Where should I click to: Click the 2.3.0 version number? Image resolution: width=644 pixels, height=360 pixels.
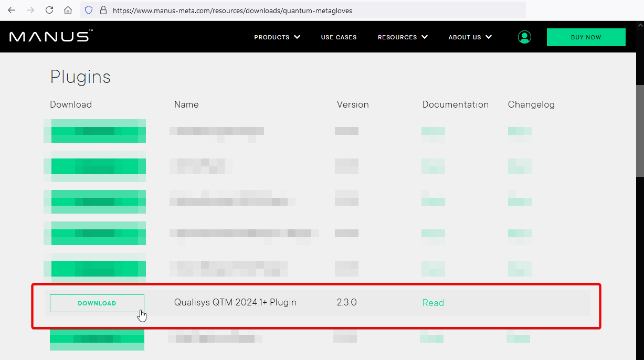346,302
